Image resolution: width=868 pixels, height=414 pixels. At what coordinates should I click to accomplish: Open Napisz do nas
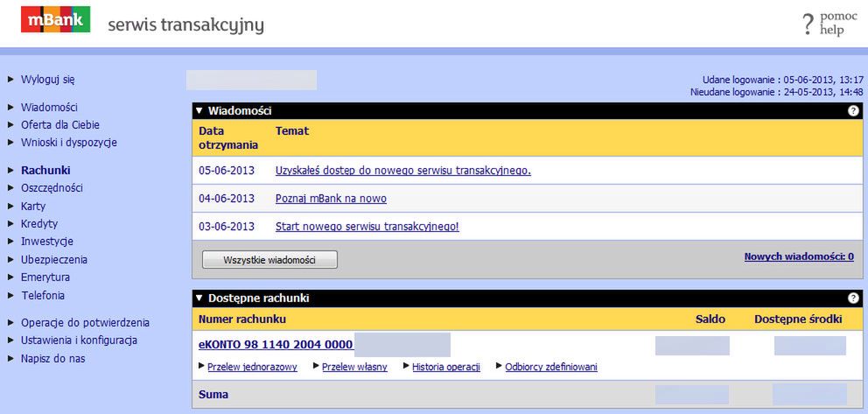pos(53,358)
